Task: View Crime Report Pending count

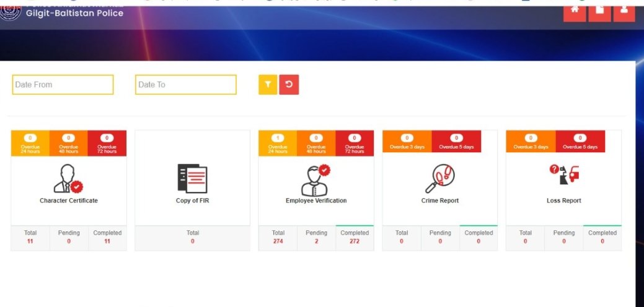Action: tap(440, 238)
